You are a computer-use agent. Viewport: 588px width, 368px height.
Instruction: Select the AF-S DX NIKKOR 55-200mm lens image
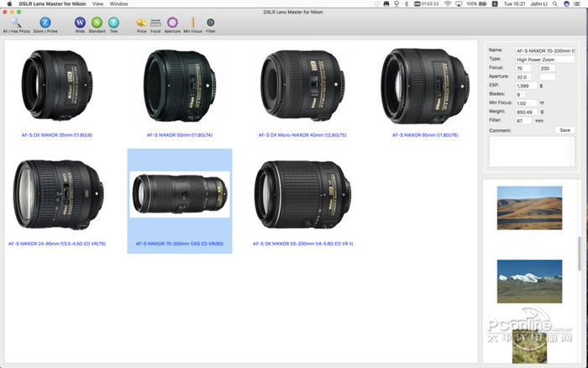[303, 195]
